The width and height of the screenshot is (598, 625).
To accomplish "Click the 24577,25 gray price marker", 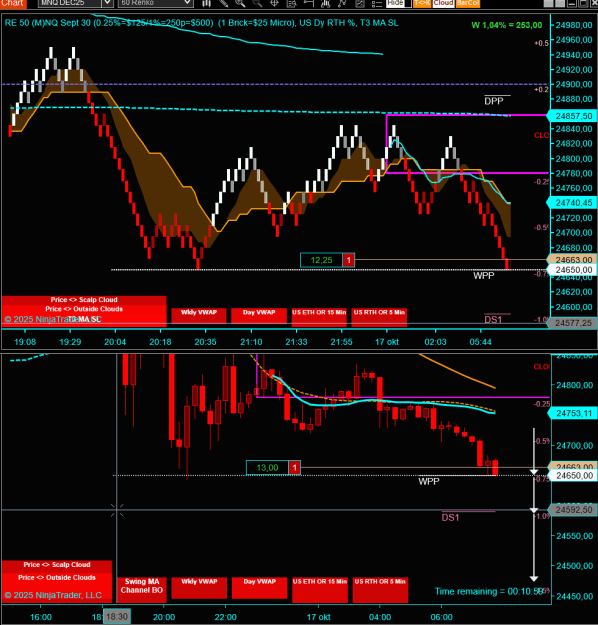I will 572,323.
